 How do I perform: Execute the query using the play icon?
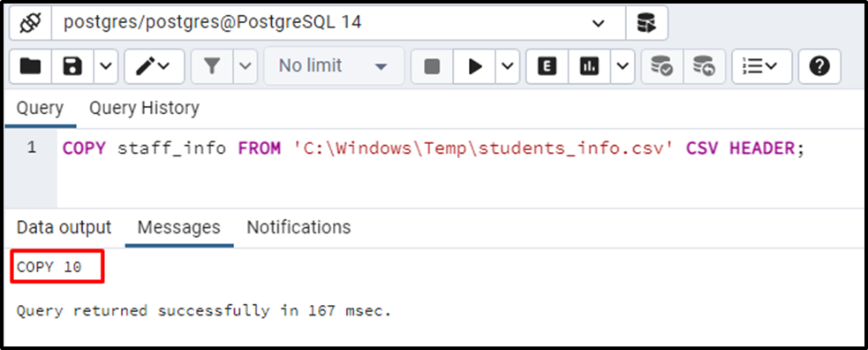pyautogui.click(x=474, y=66)
